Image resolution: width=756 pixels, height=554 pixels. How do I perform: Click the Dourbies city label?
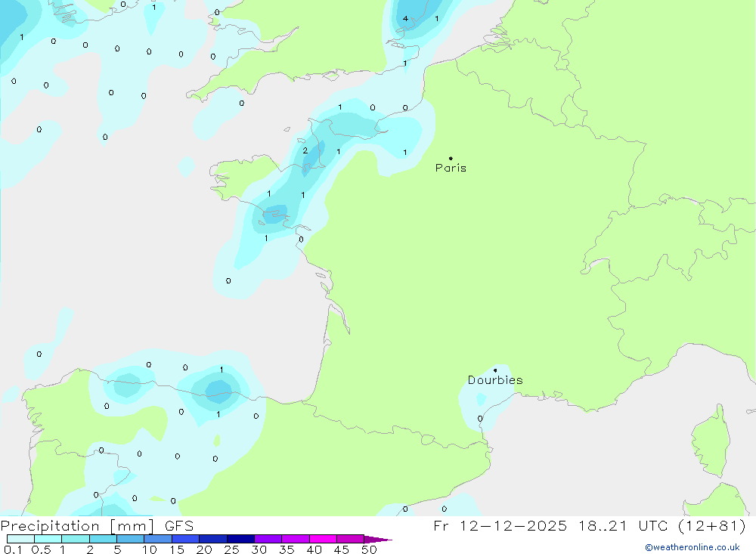pos(495,380)
